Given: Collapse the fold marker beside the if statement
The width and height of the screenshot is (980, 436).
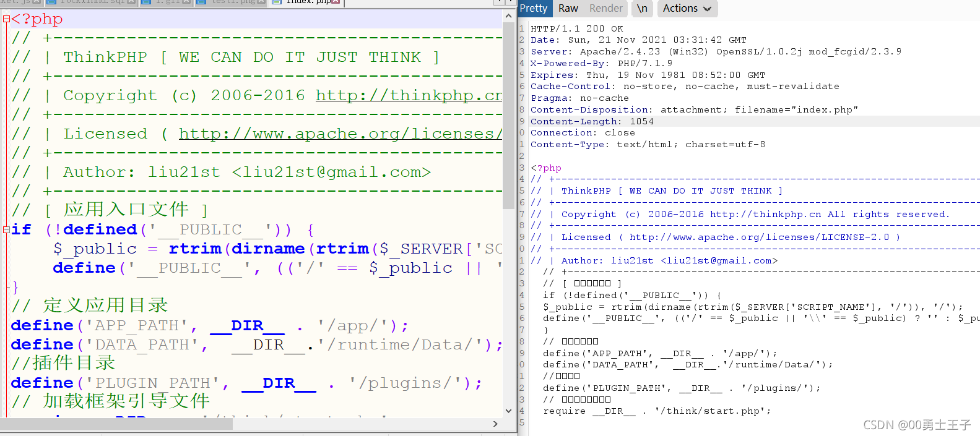Looking at the screenshot, I should (6, 229).
